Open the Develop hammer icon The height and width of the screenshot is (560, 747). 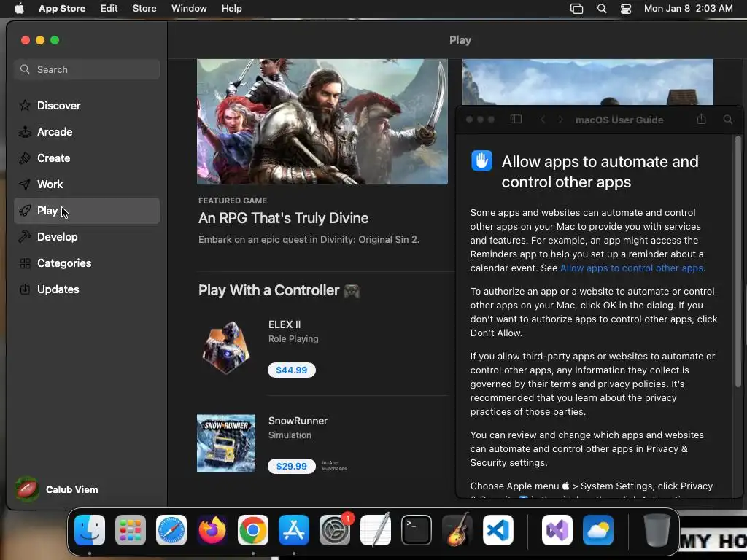click(x=25, y=237)
